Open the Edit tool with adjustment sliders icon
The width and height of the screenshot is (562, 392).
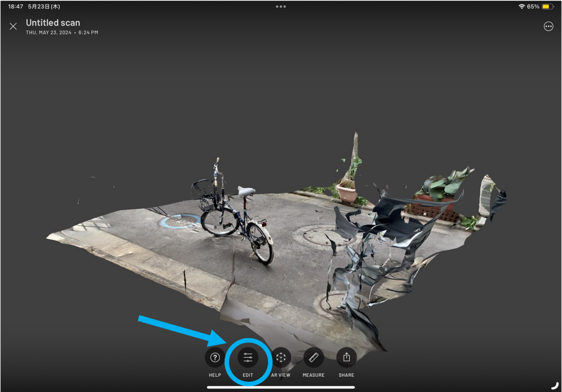coord(248,358)
